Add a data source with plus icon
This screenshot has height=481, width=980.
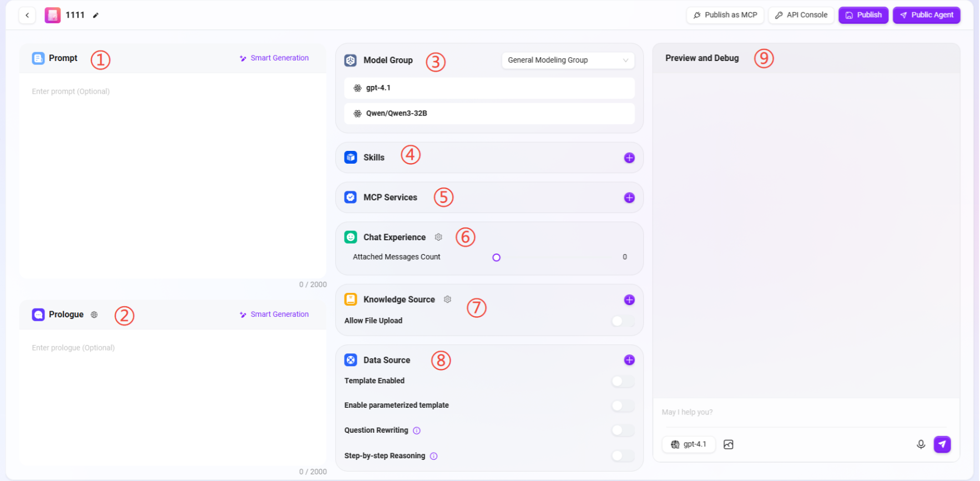(629, 360)
